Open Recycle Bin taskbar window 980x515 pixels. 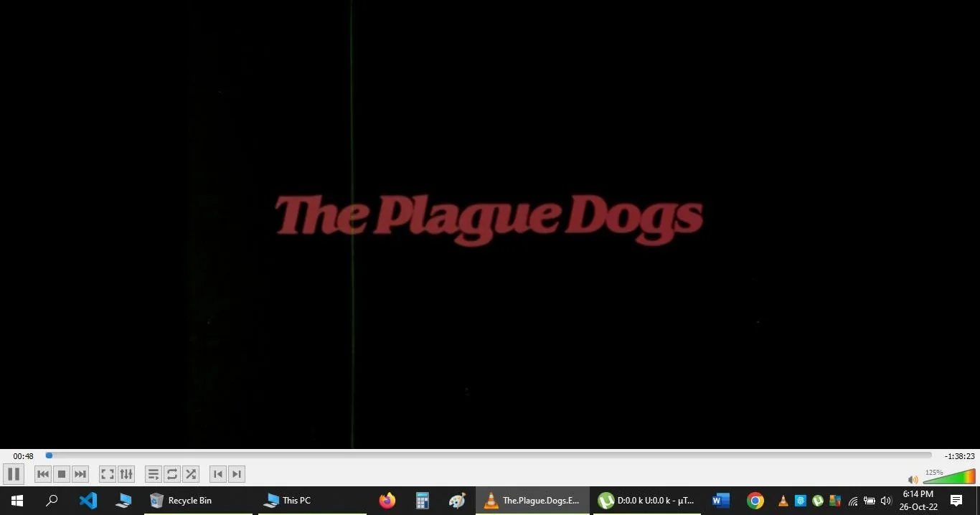pyautogui.click(x=198, y=501)
